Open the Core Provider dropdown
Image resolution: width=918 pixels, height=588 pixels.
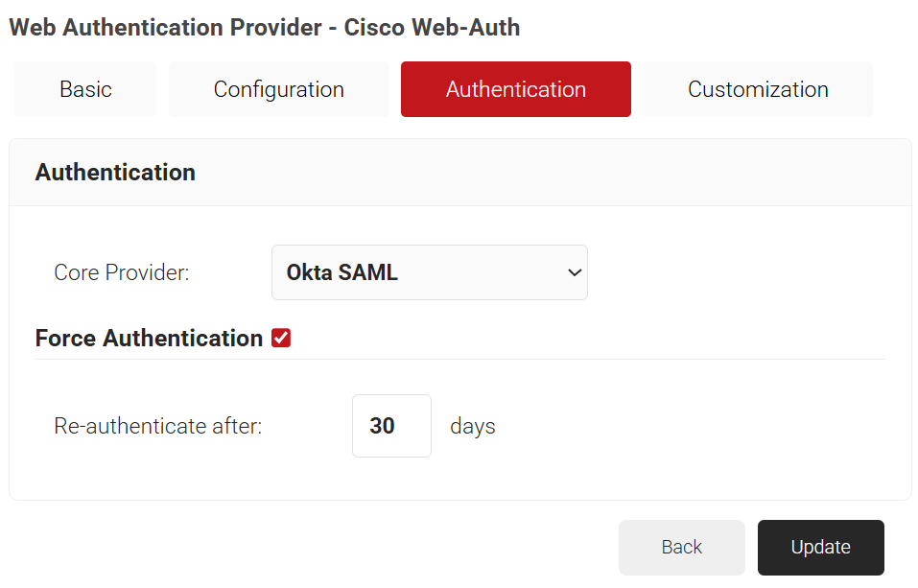tap(429, 272)
